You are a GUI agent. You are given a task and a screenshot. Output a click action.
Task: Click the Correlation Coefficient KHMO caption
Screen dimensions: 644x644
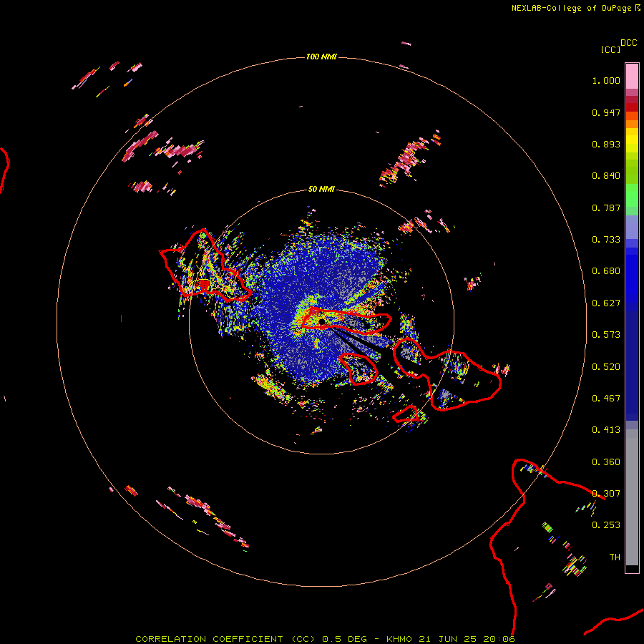(x=325, y=639)
